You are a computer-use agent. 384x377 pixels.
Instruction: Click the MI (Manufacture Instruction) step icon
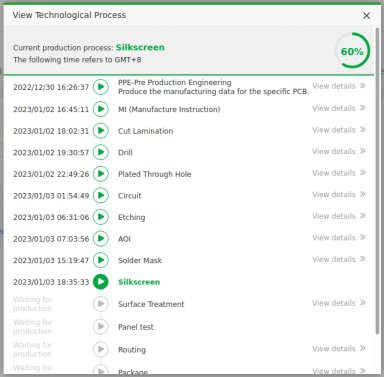pos(101,109)
